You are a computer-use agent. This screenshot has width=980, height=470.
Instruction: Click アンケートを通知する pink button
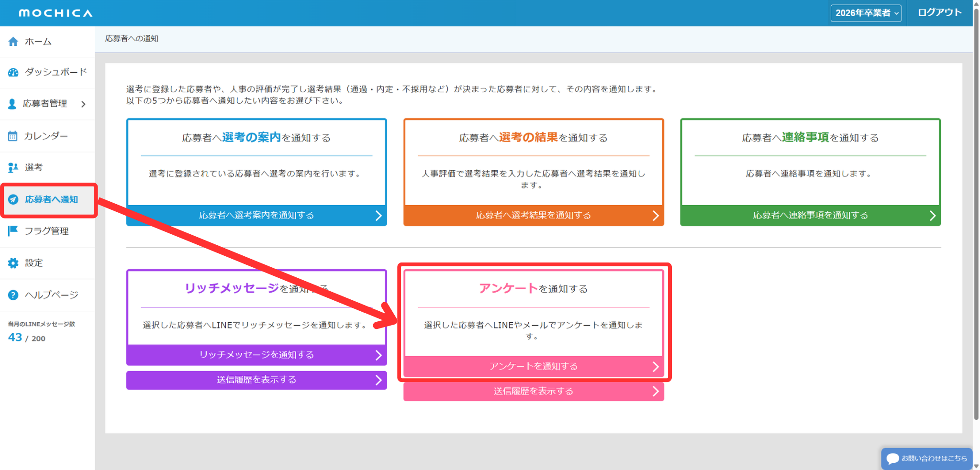tap(533, 366)
